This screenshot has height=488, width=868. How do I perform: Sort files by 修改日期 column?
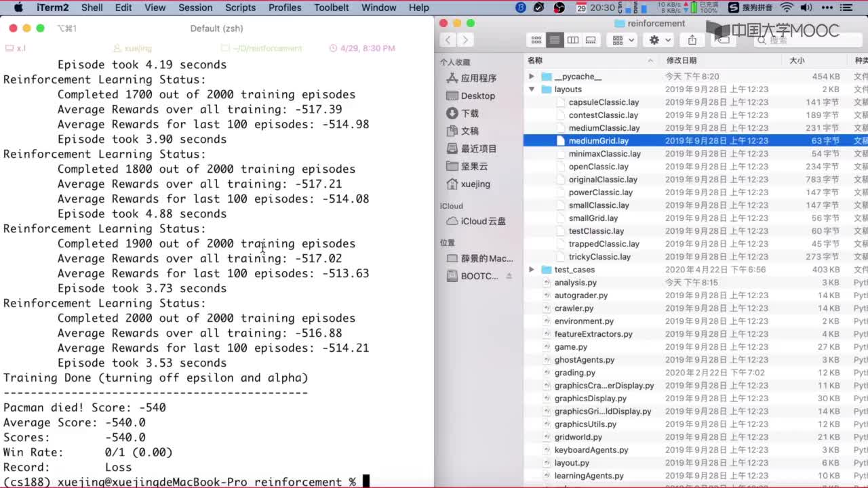[682, 60]
